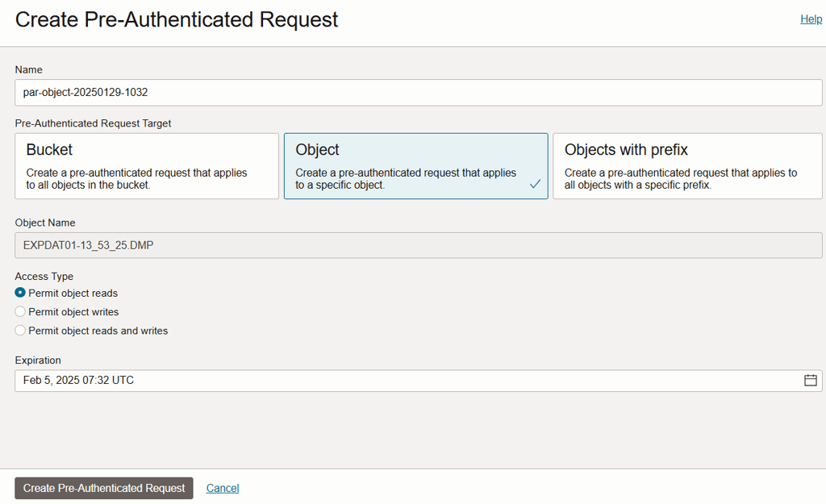Screen dimensions: 826x504
Task: Click the Name field label
Action: 28,69
